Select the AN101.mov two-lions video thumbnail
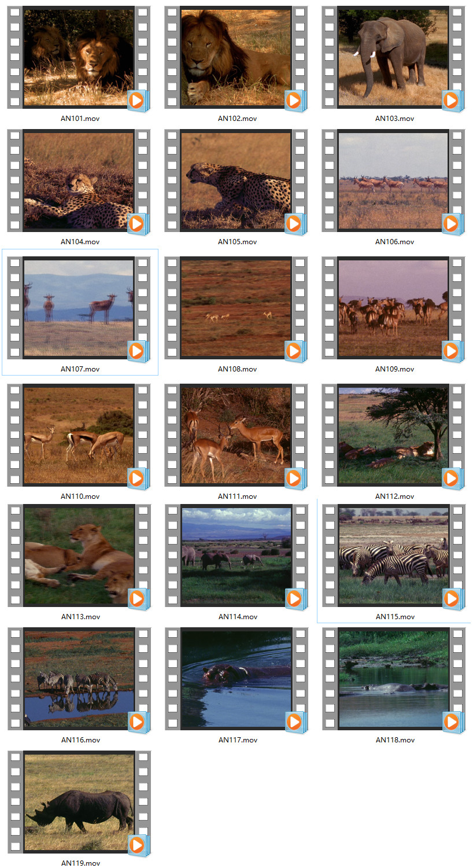Screen dimensions: 473x868 [x=79, y=57]
